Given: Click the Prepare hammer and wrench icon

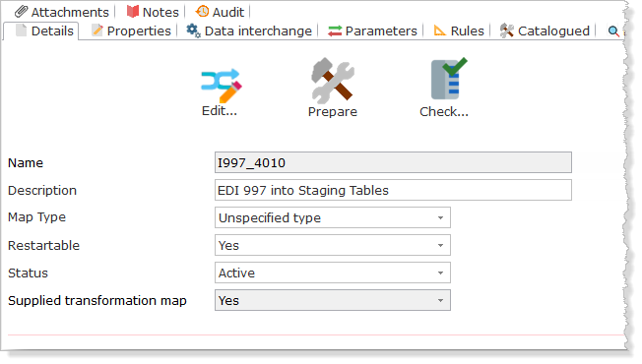Looking at the screenshot, I should coord(333,81).
